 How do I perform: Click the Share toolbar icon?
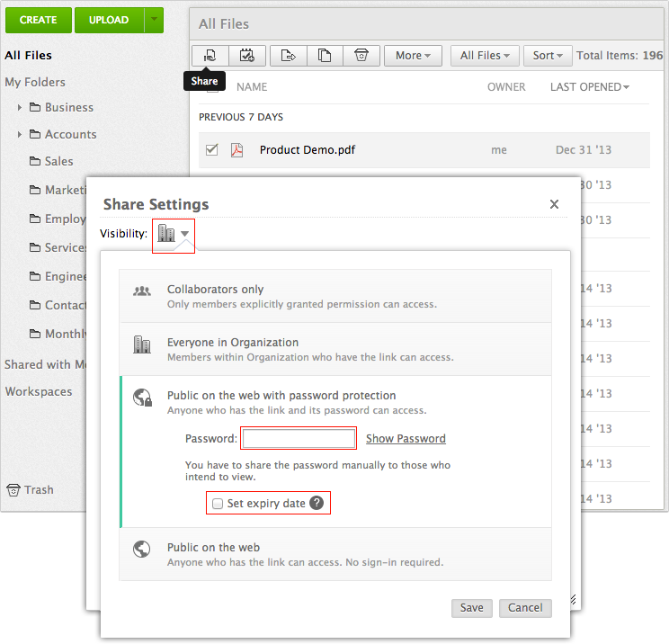coord(210,56)
